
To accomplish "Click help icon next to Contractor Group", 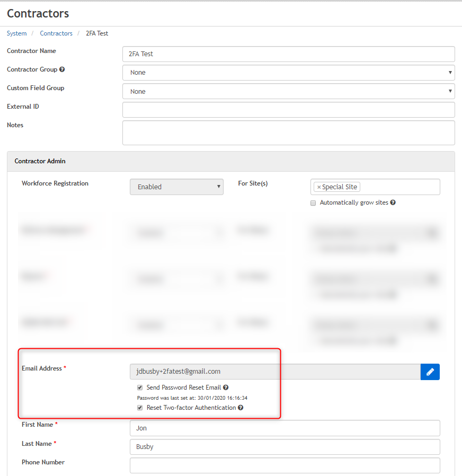I will [62, 69].
